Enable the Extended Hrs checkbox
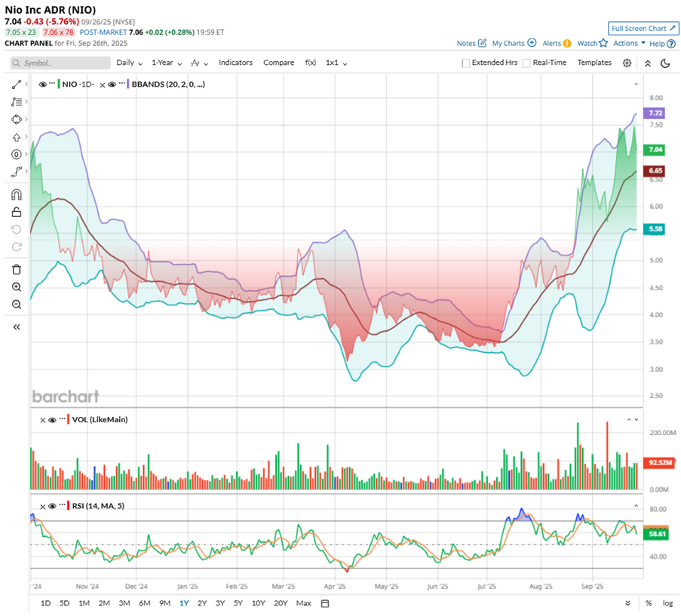Viewport: 681px width, 616px height. tap(465, 63)
